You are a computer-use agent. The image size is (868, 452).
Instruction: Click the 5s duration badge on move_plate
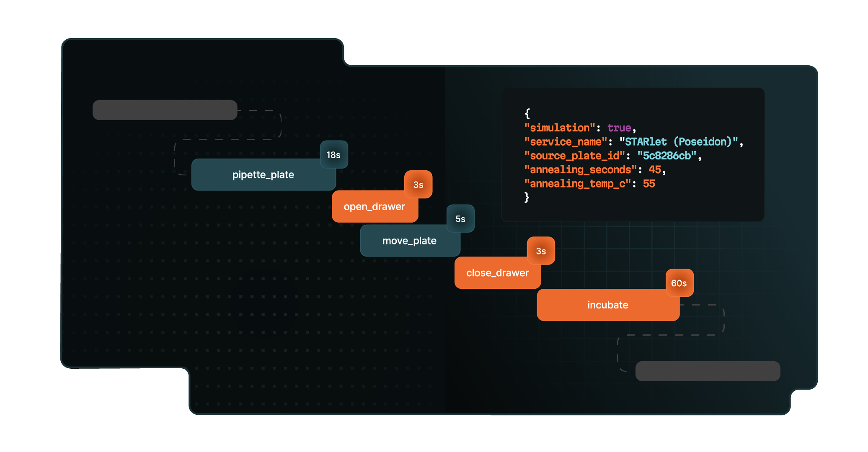(461, 219)
